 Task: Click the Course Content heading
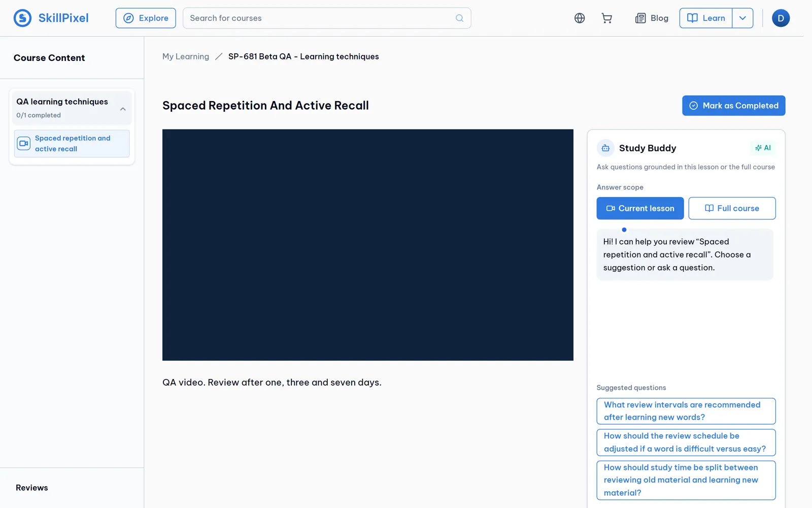click(49, 58)
